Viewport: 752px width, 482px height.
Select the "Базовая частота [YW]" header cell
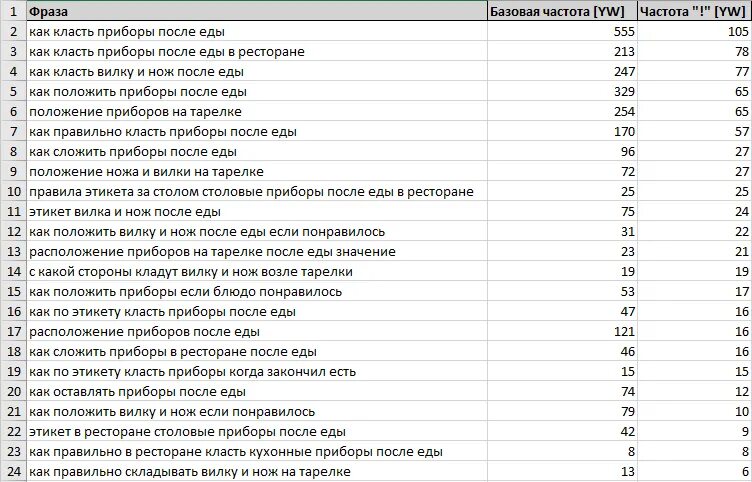(562, 11)
